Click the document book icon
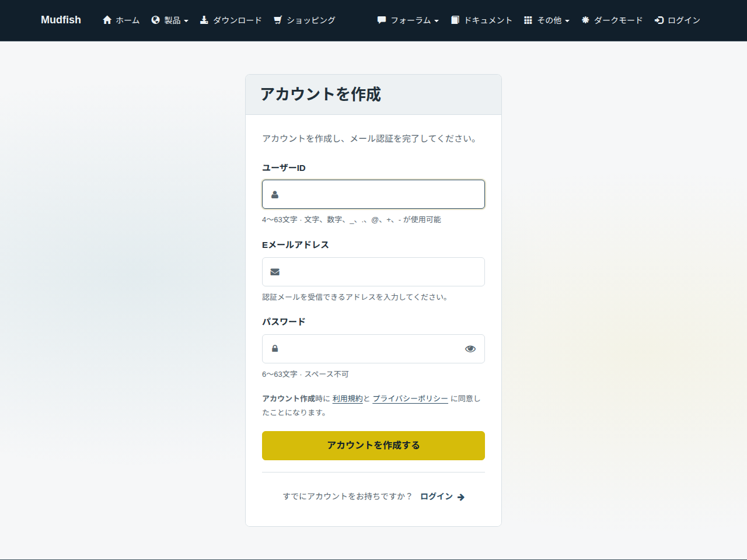 click(455, 20)
